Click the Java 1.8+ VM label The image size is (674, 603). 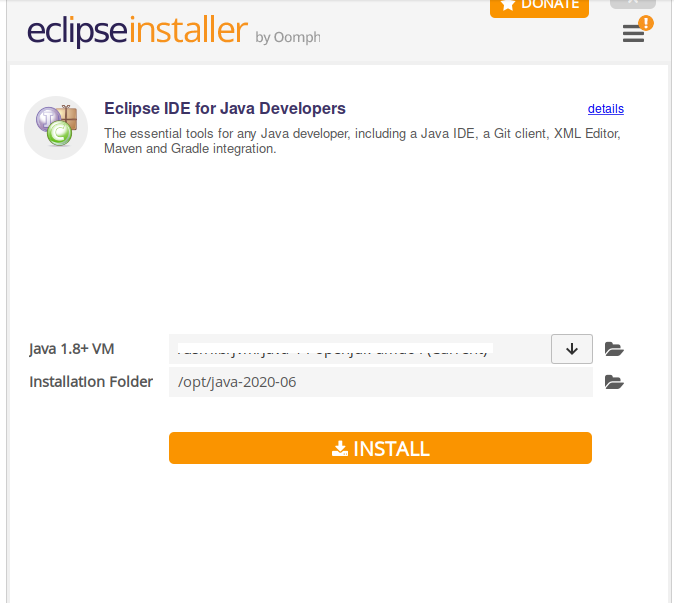click(72, 349)
